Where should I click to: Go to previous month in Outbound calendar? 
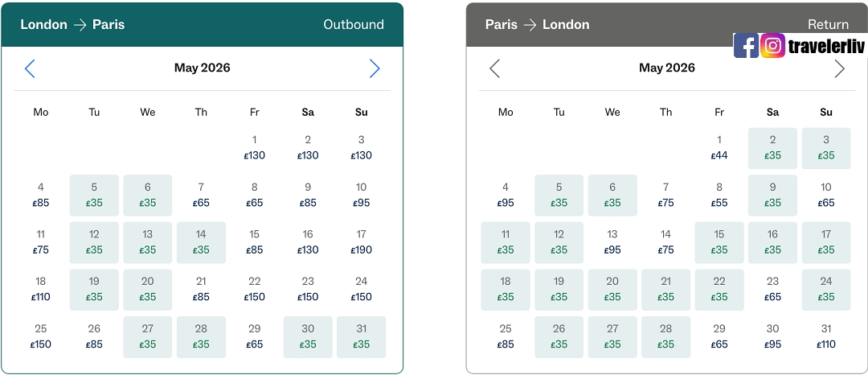pos(30,68)
